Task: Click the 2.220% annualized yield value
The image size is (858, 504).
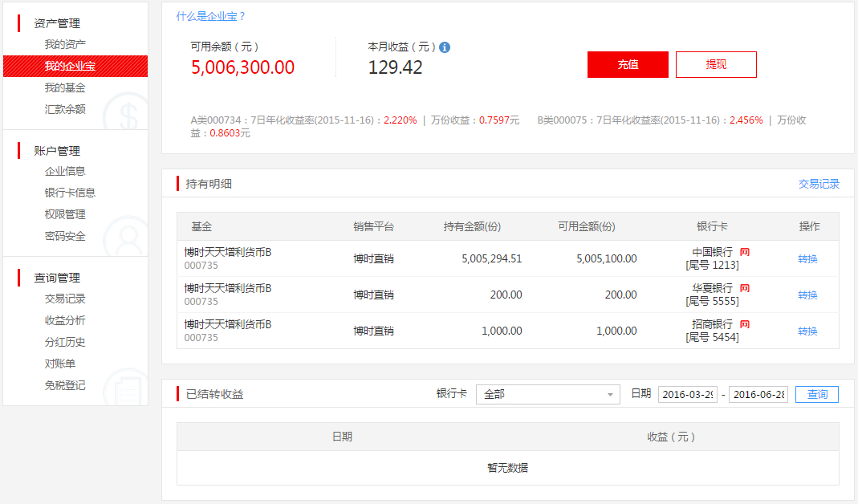Action: click(x=400, y=120)
